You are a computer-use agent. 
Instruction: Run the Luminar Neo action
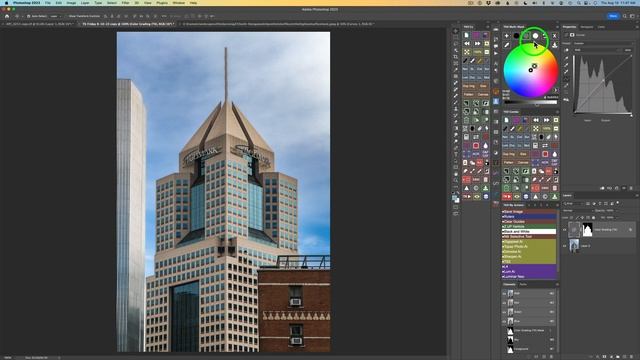(x=529, y=277)
